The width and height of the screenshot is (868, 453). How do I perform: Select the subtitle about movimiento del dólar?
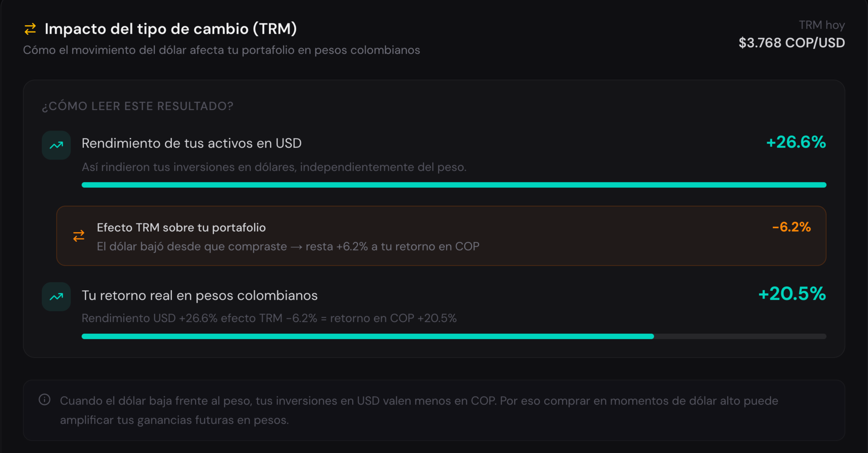pos(222,50)
